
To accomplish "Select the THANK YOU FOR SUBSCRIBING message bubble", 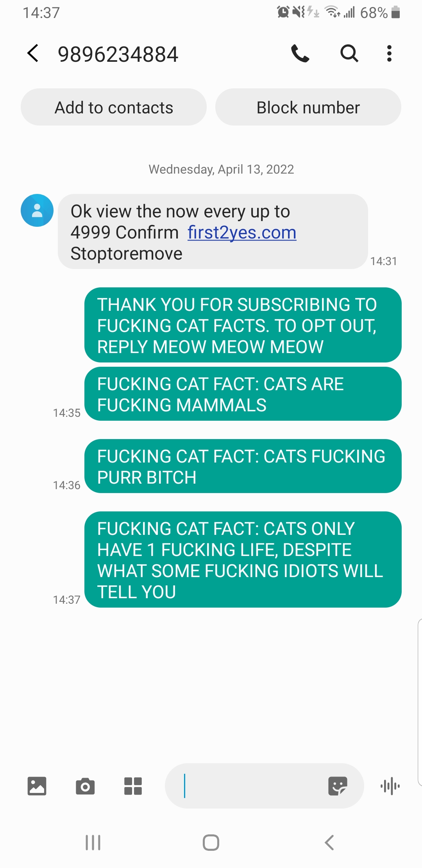I will [x=243, y=325].
